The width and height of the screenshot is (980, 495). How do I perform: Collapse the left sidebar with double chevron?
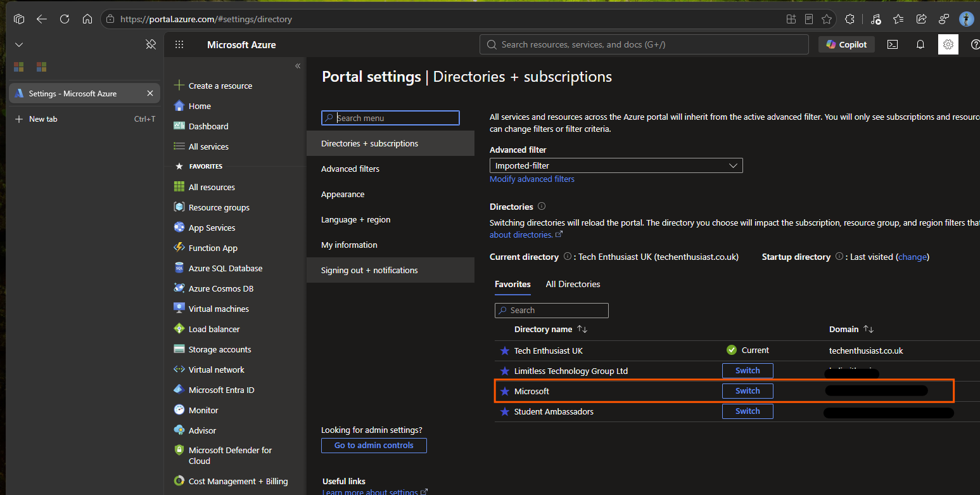point(298,66)
